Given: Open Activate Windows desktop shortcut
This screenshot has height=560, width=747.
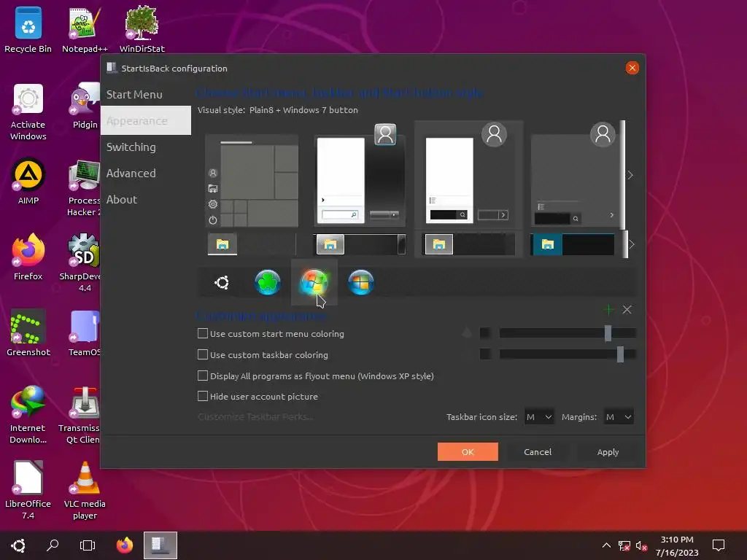Looking at the screenshot, I should 28,112.
